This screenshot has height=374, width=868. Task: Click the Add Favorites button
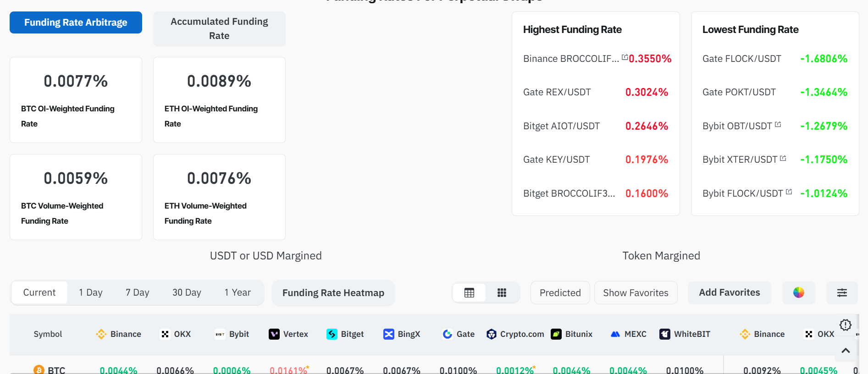[730, 292]
